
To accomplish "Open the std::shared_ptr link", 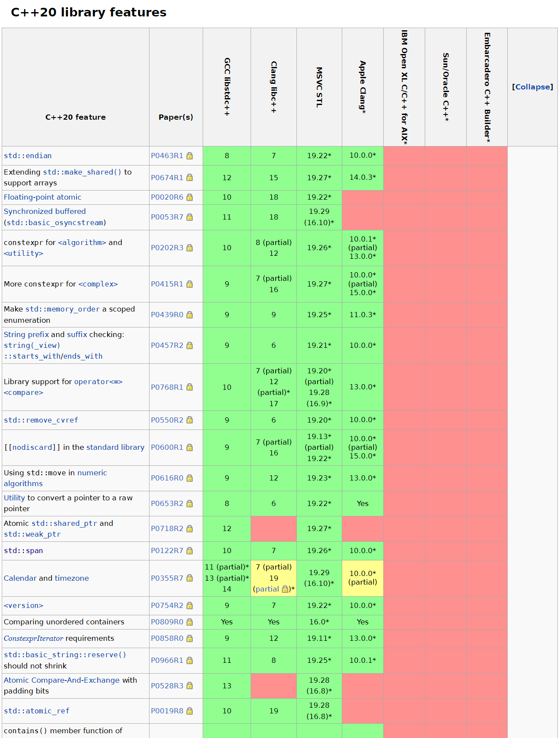I will pos(64,523).
